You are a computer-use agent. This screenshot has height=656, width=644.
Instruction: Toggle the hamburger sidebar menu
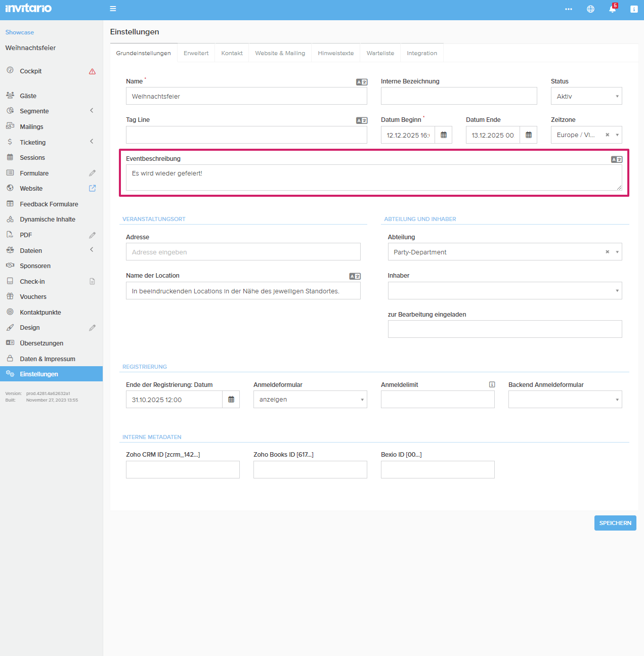[113, 9]
